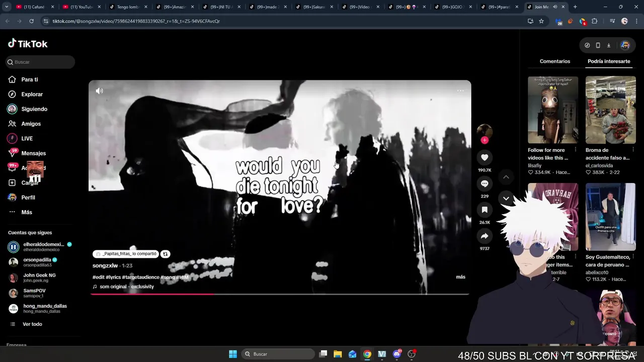Expand the caption with más
The image size is (644, 362).
[x=460, y=277]
